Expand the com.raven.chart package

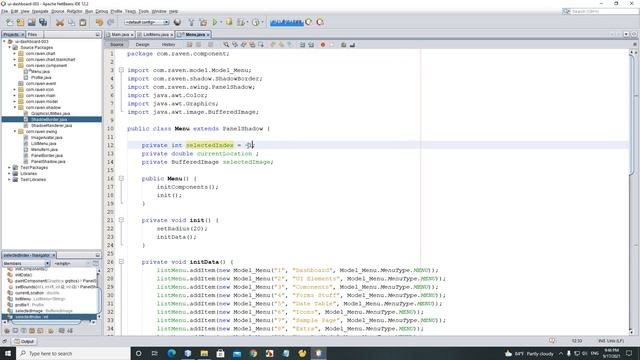tap(15, 53)
